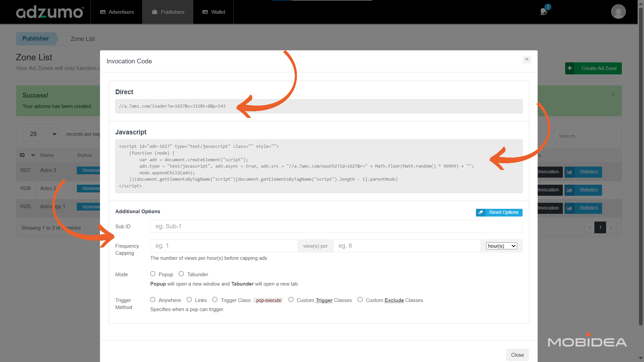Click the adzumo logo
Image resolution: width=644 pixels, height=362 pixels.
(50, 12)
